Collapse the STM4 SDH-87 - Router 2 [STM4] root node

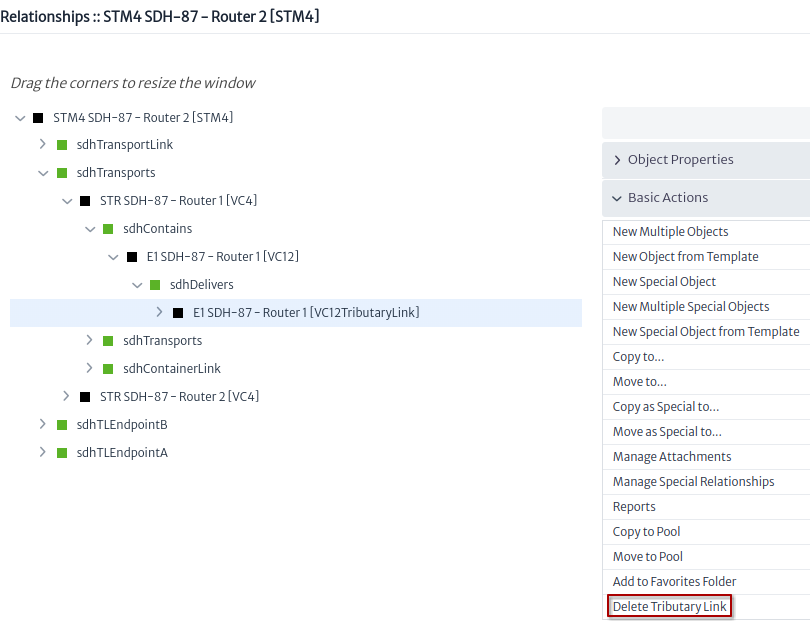pos(20,118)
